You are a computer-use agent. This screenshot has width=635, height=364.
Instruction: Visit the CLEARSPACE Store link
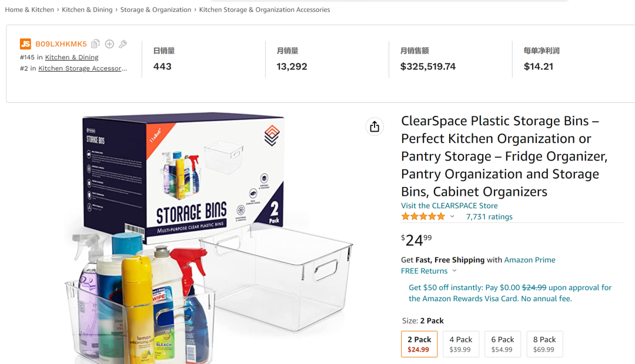point(449,206)
